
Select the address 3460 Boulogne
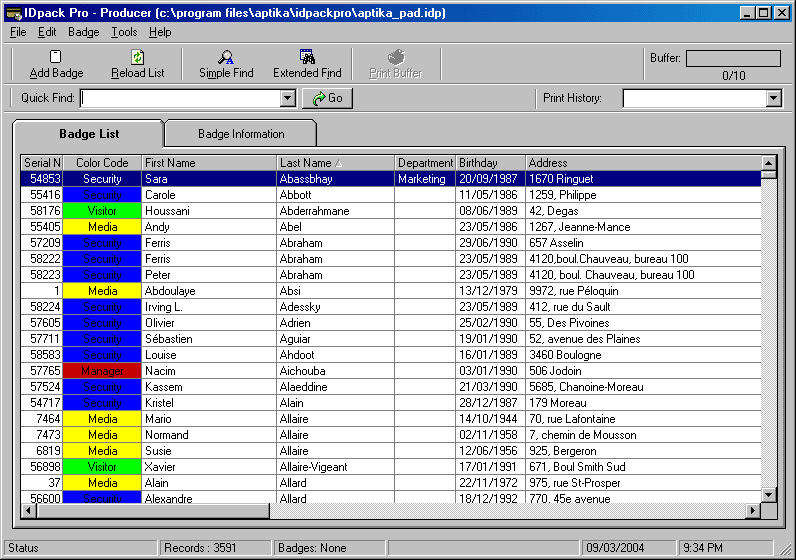[x=565, y=355]
